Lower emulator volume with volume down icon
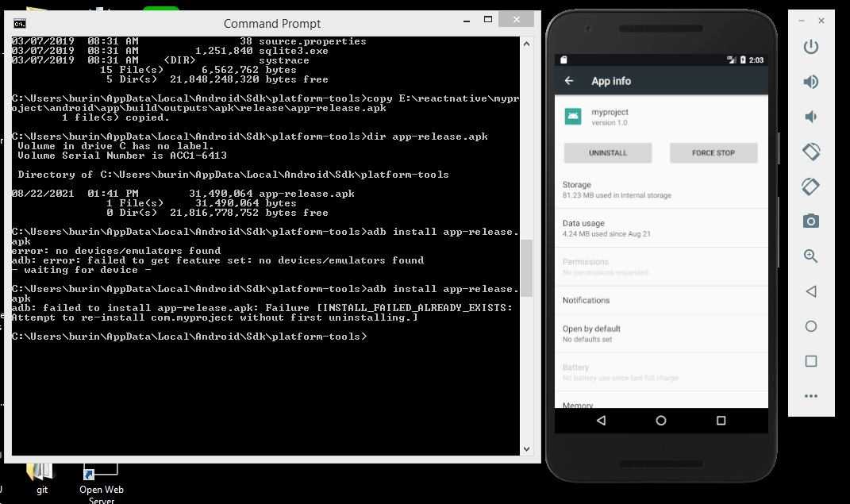 [x=810, y=117]
